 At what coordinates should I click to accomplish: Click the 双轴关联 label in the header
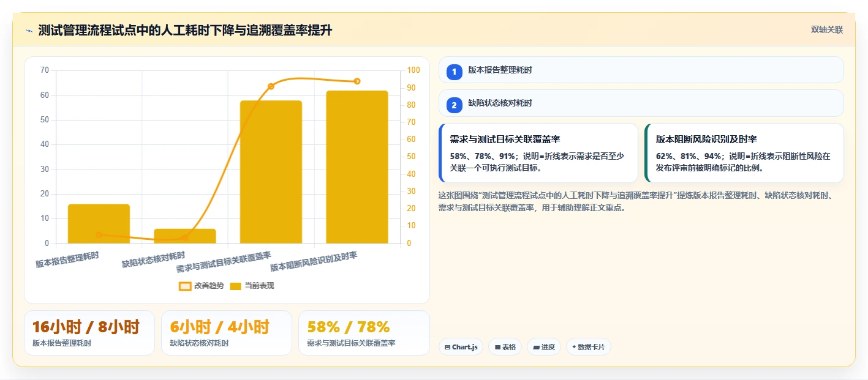826,30
